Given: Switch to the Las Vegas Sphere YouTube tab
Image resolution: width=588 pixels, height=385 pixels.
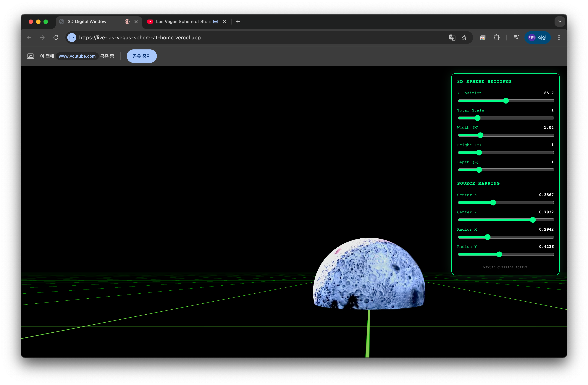Looking at the screenshot, I should [x=183, y=22].
